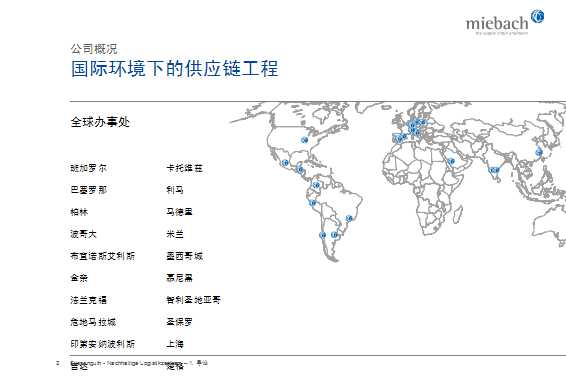The image size is (566, 377).
Task: Select the Mexico City marker on map
Action: click(x=285, y=163)
